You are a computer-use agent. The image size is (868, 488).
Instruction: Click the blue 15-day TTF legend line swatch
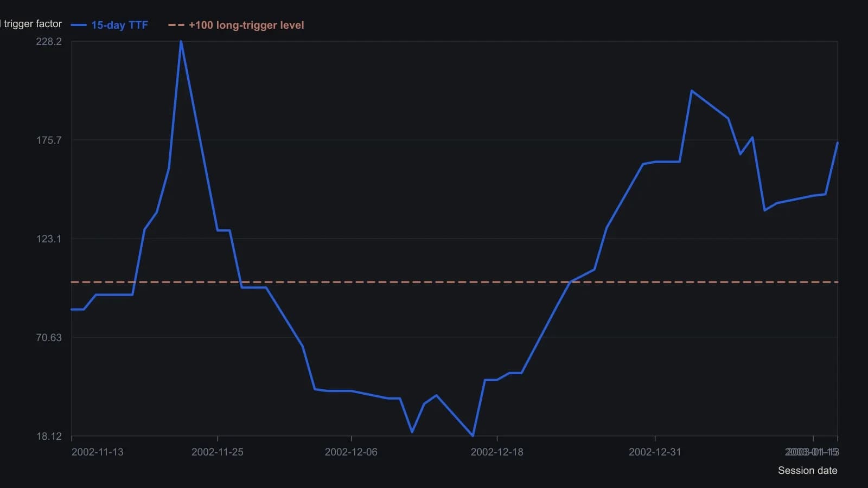coord(79,25)
